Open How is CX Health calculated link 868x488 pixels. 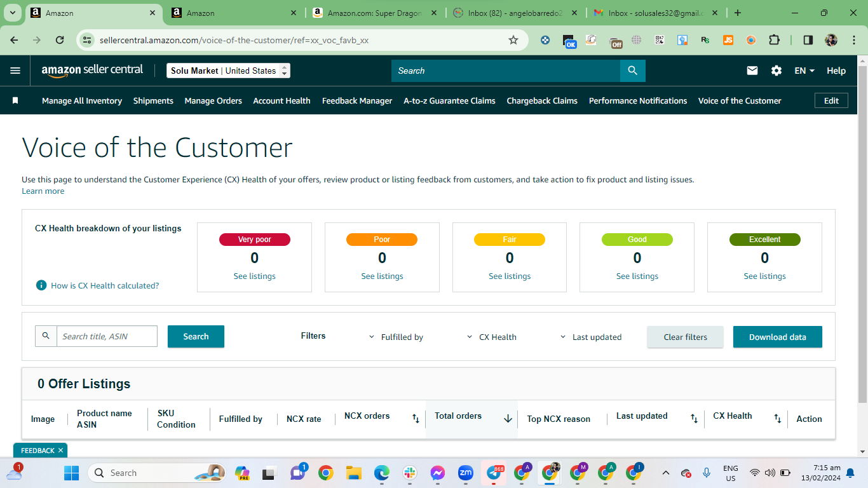tap(105, 285)
